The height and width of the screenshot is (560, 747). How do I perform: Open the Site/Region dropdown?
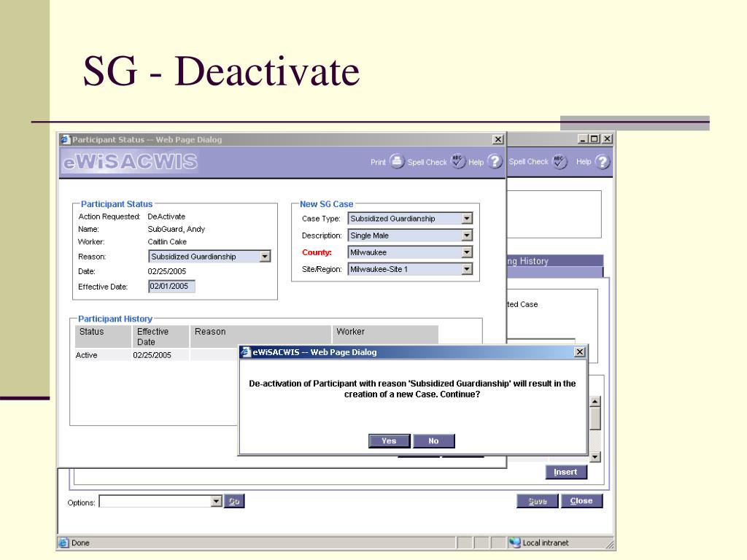click(x=467, y=269)
